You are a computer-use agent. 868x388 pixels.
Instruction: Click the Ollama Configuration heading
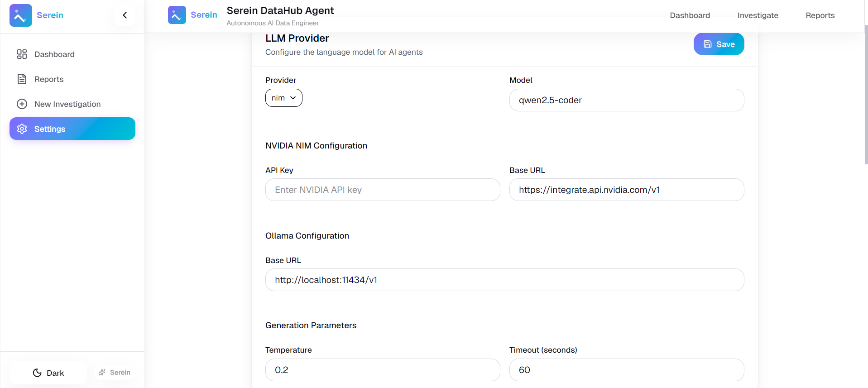pyautogui.click(x=307, y=236)
